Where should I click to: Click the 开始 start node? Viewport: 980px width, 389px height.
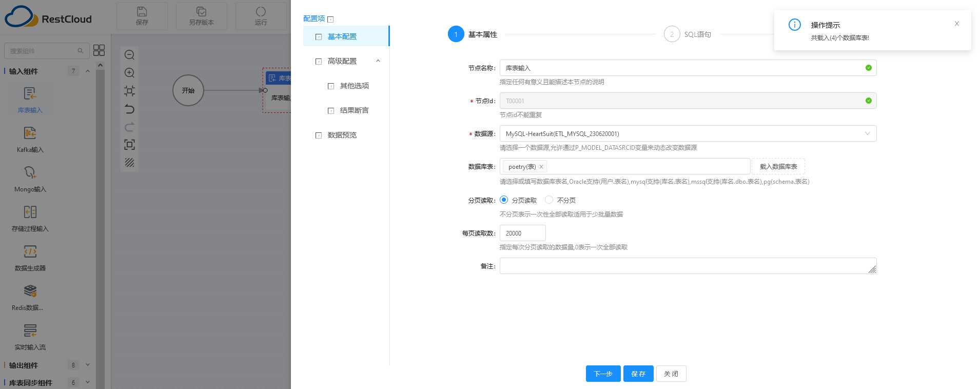(x=188, y=90)
